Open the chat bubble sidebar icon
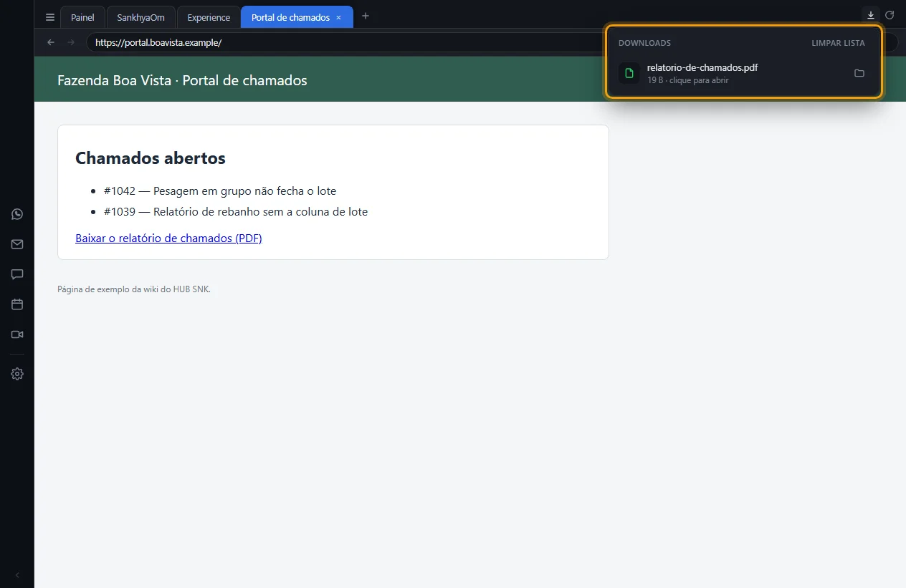This screenshot has width=906, height=588. pyautogui.click(x=17, y=274)
